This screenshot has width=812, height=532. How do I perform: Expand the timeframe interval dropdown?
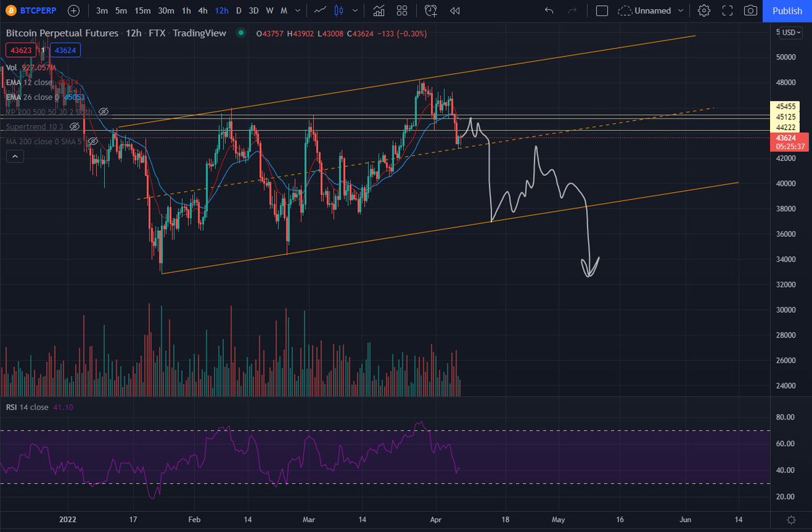pyautogui.click(x=298, y=11)
